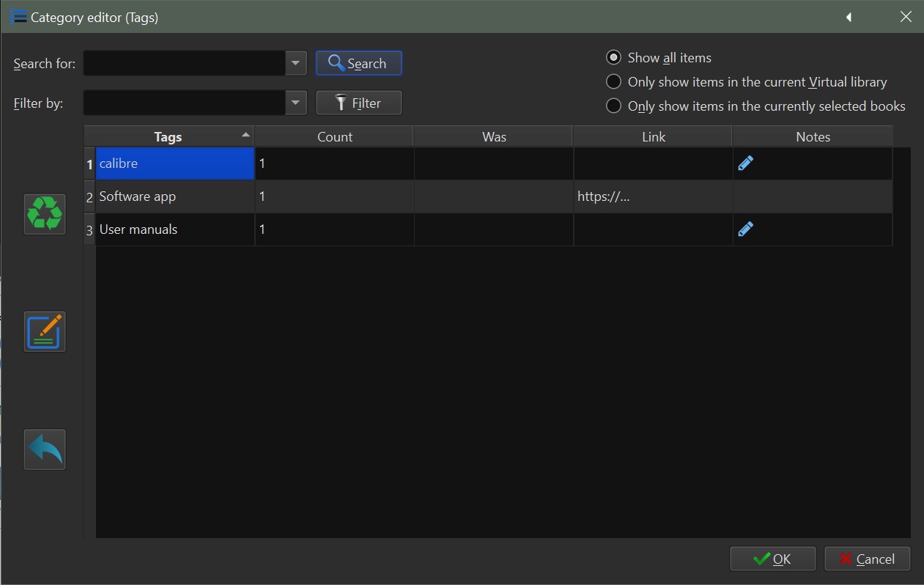Click the blue undo arrow icon

pyautogui.click(x=45, y=449)
